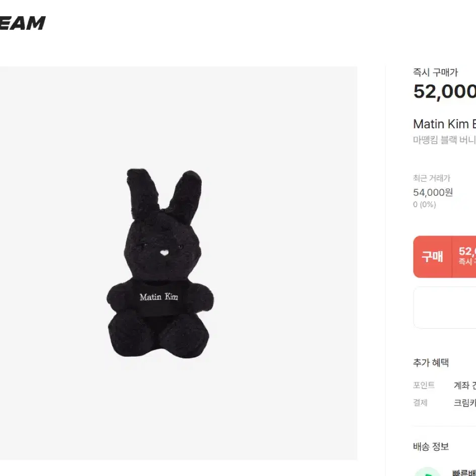
Task: Open the 추가 혜택 section heading
Action: pos(431,362)
